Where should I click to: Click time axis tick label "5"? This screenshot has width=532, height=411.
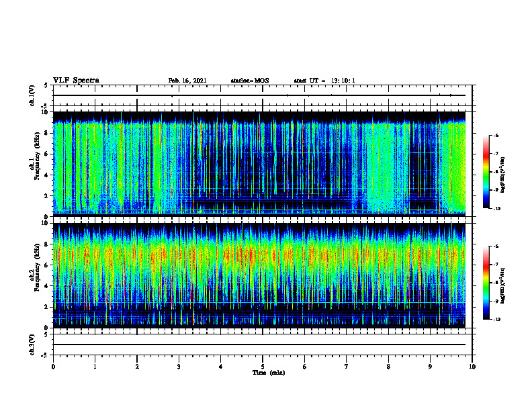(263, 367)
